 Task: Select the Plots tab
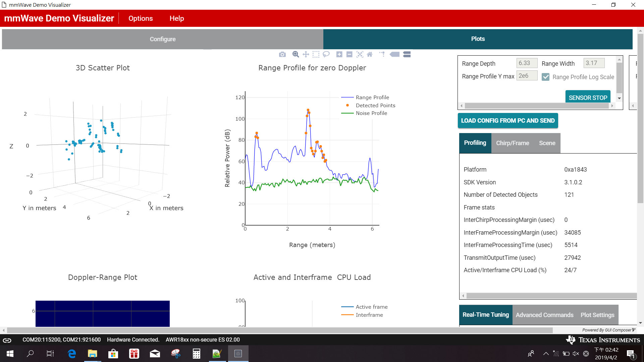478,39
